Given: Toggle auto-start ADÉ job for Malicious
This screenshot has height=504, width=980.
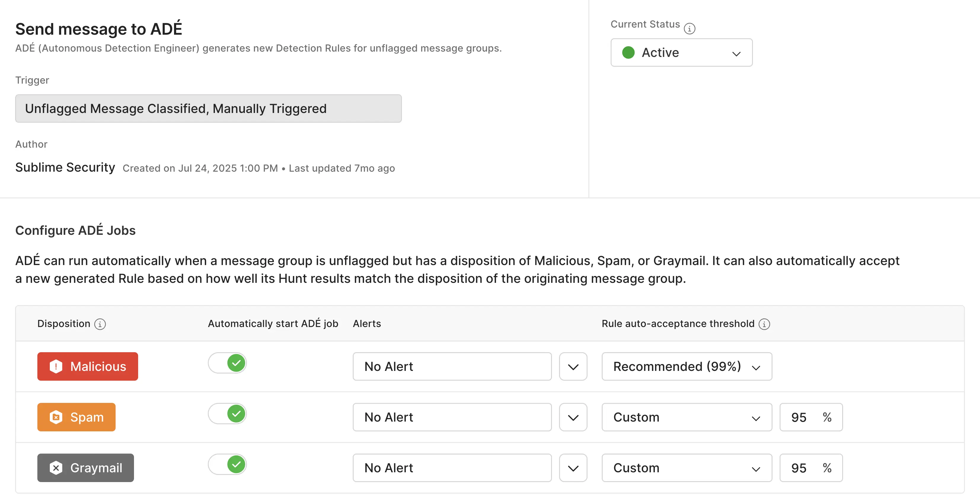Looking at the screenshot, I should 227,363.
